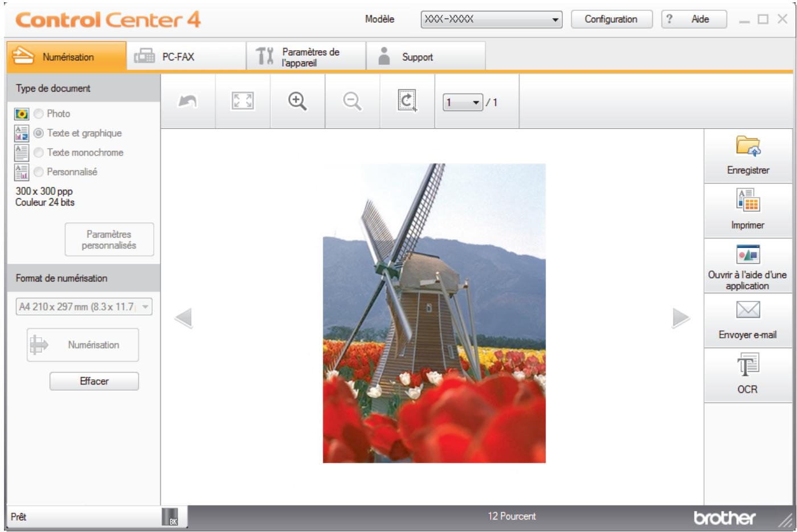The width and height of the screenshot is (797, 532).
Task: Click the Texte et graphique type icon
Action: coord(21,133)
